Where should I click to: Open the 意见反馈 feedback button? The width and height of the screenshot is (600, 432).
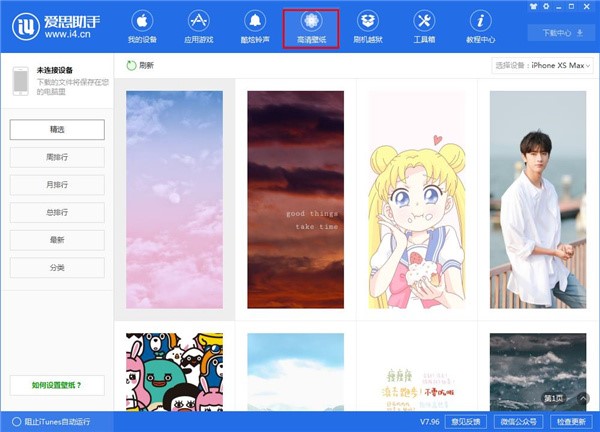pos(467,422)
